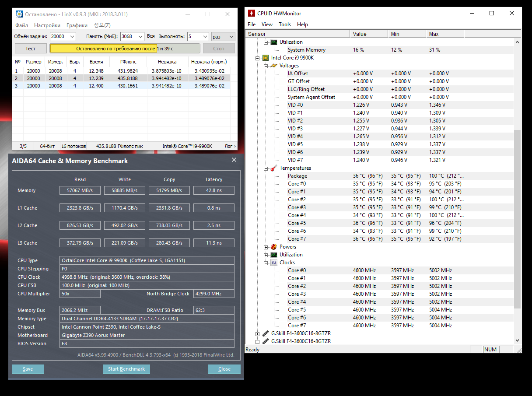Click the Temperatures thermometer icon
This screenshot has height=396, width=532.
pyautogui.click(x=274, y=168)
